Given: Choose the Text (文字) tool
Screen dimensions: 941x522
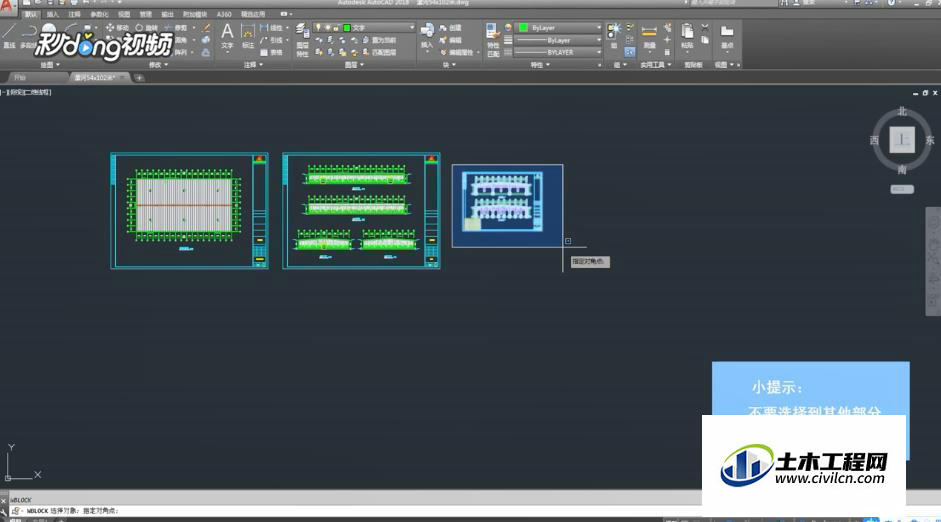Looking at the screenshot, I should tap(227, 35).
